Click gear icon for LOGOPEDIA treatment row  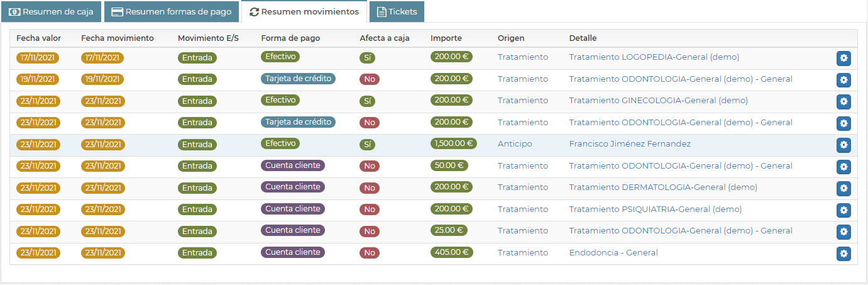(843, 59)
